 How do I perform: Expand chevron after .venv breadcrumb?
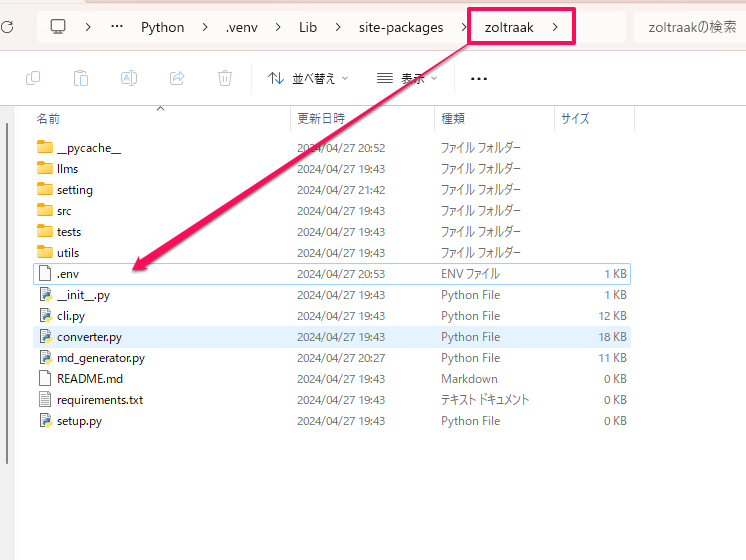click(x=278, y=27)
